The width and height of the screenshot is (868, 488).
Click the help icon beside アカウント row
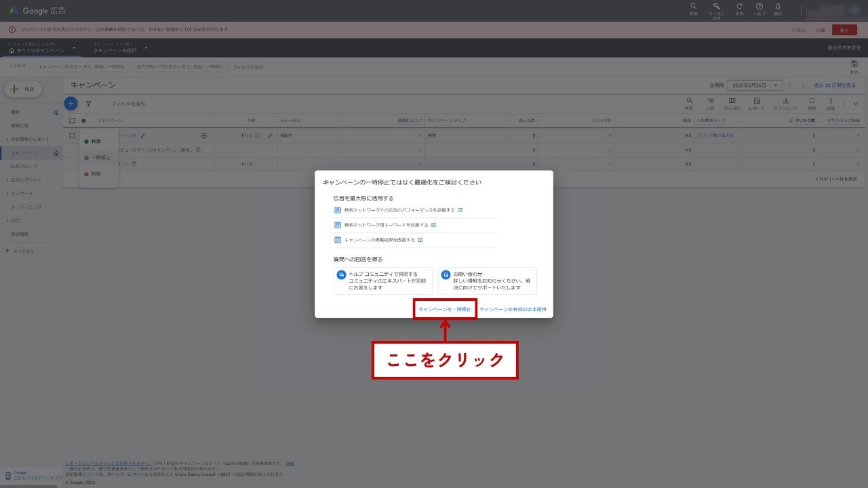pyautogui.click(x=134, y=164)
